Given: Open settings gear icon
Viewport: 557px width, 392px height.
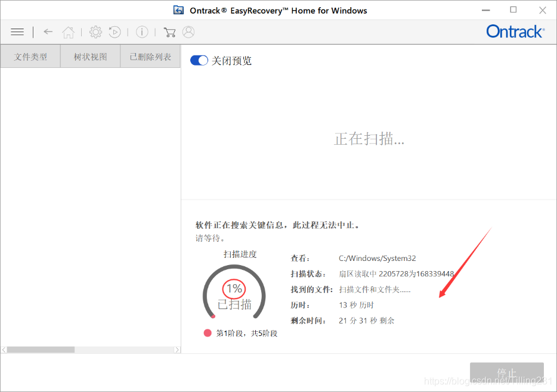Looking at the screenshot, I should pos(95,32).
